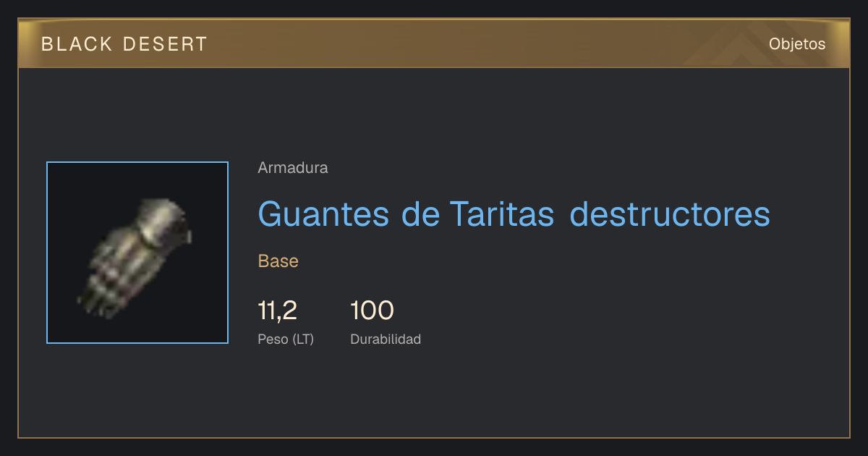This screenshot has width=868, height=456.
Task: Click the dark card background below the stats
Action: pos(434,394)
